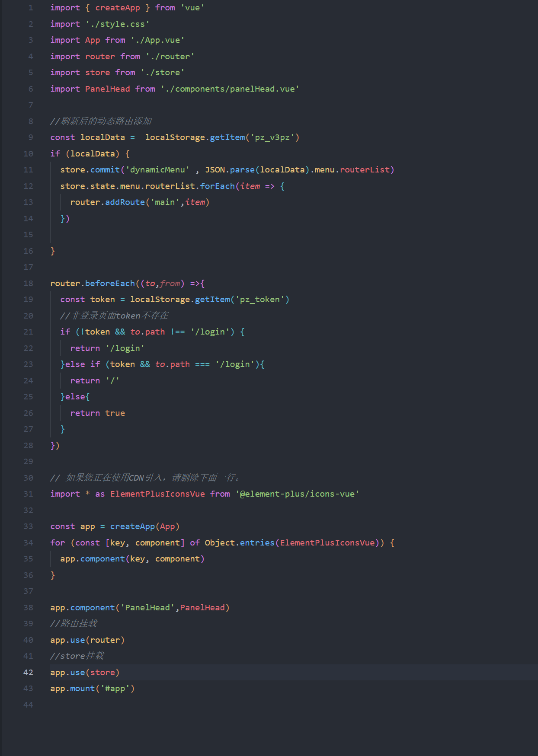The image size is (538, 756).
Task: Click 'routerList' at end of line 11
Action: point(365,170)
